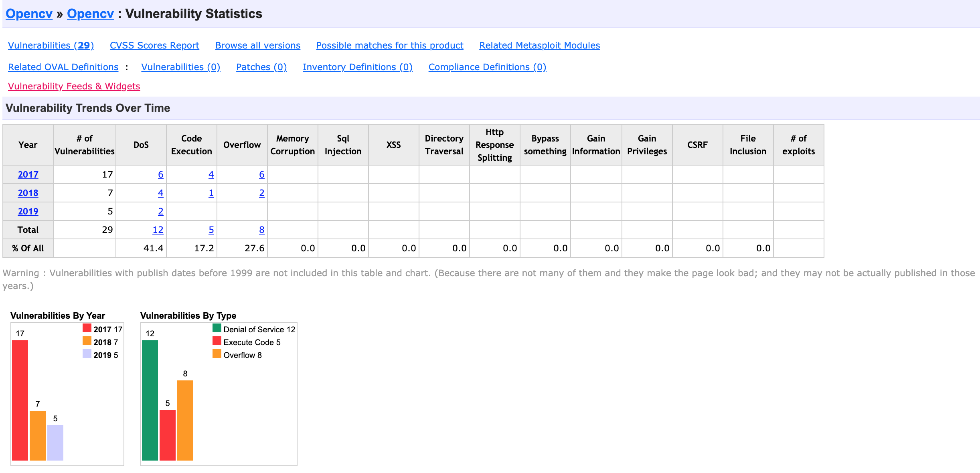Image resolution: width=980 pixels, height=473 pixels.
Task: Click the red 2017 legend swatch
Action: [87, 328]
